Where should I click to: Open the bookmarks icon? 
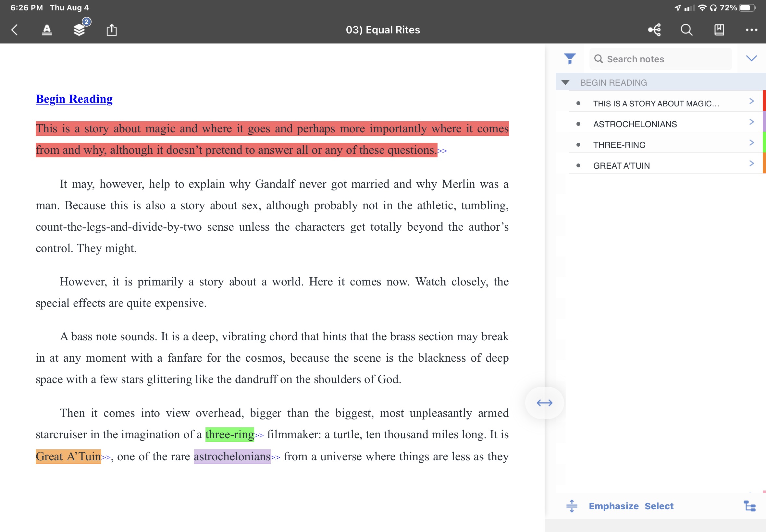[x=719, y=30]
